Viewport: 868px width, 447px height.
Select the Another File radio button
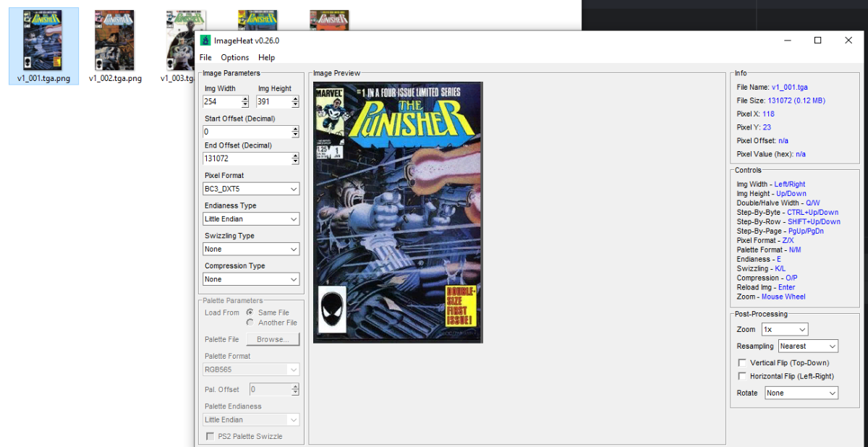[x=250, y=323]
